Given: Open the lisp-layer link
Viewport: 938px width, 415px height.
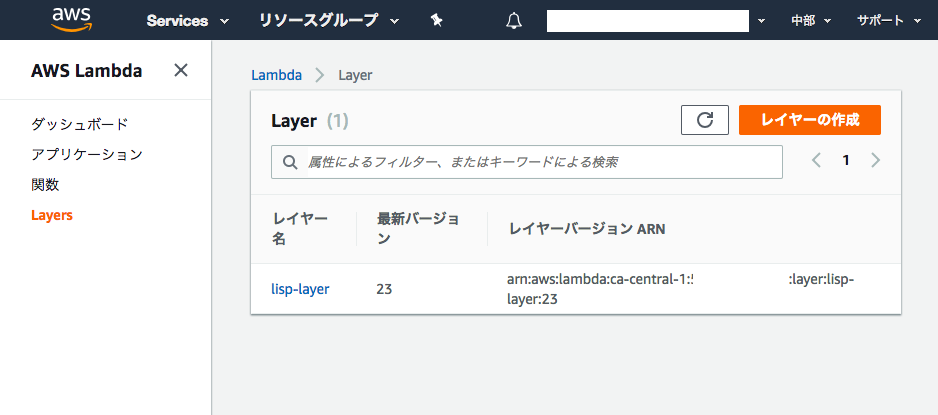Looking at the screenshot, I should tap(300, 289).
